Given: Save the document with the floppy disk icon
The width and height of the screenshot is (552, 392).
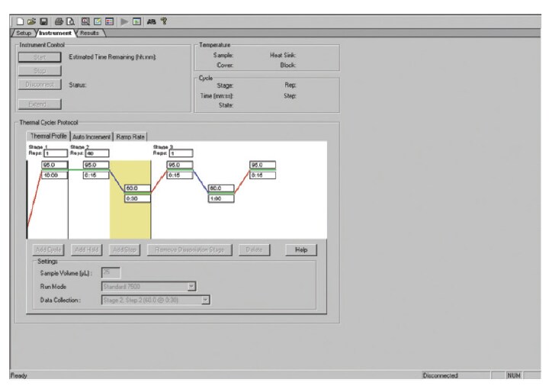Looking at the screenshot, I should coord(43,21).
